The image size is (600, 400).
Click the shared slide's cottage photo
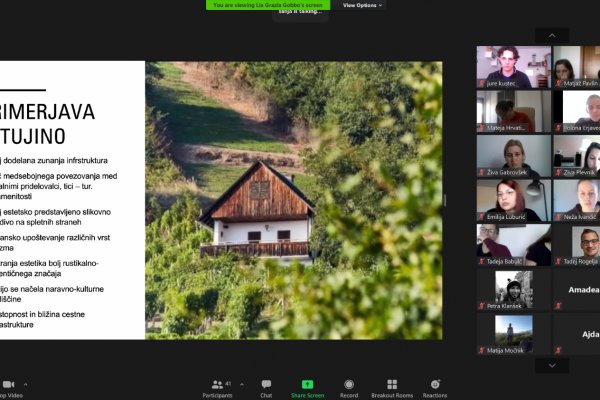point(294,200)
